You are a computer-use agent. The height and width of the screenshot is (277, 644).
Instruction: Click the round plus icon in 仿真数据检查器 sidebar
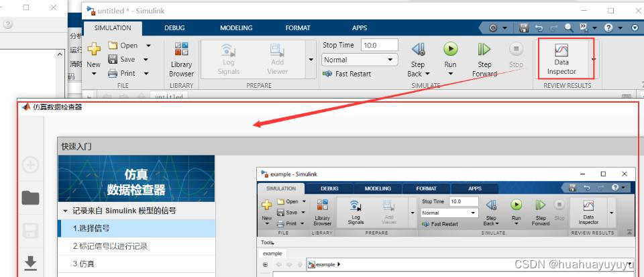30,165
